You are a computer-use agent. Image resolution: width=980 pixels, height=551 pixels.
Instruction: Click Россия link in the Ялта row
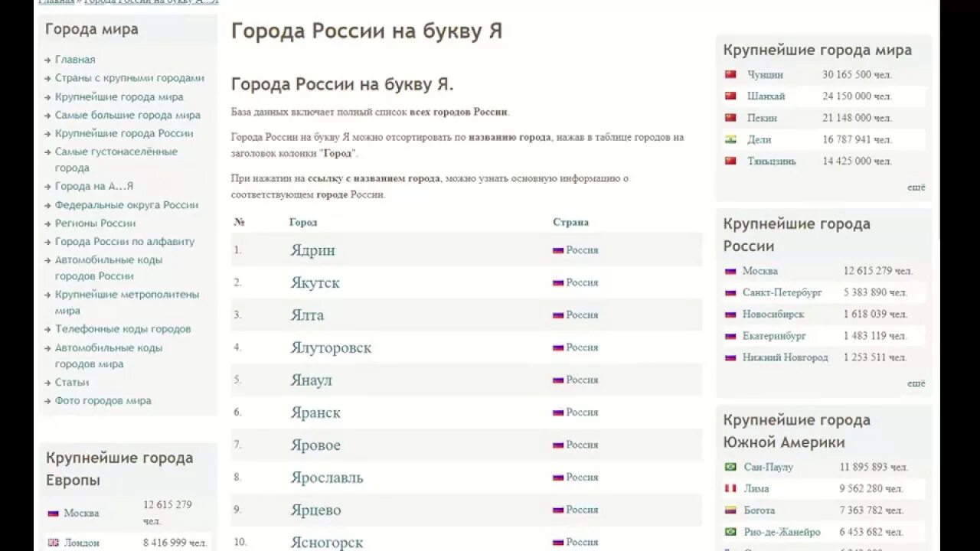click(x=582, y=315)
